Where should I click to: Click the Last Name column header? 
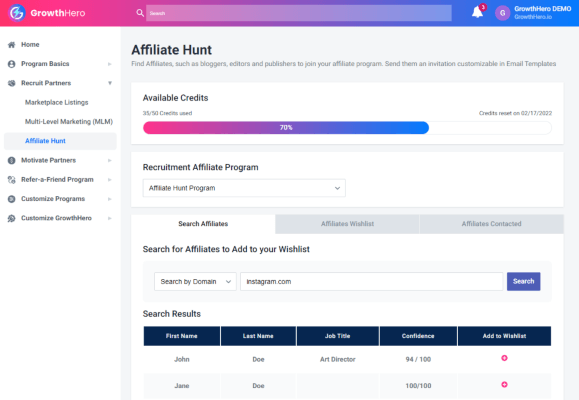tap(258, 336)
